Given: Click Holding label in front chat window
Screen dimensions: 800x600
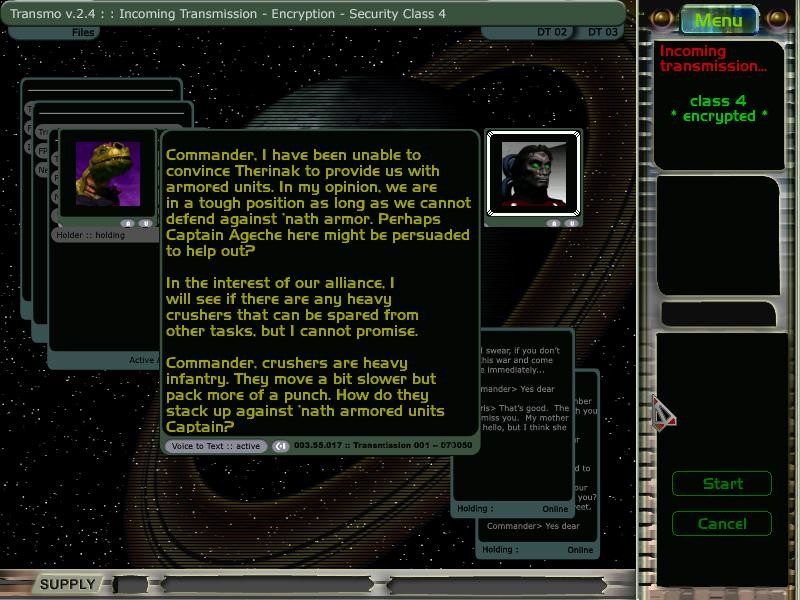Looking at the screenshot, I should point(475,509).
